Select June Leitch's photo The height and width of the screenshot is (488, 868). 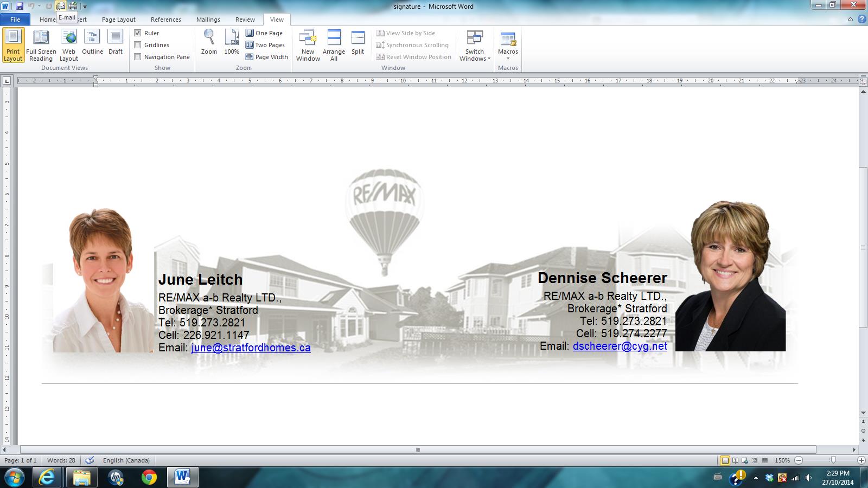point(103,280)
